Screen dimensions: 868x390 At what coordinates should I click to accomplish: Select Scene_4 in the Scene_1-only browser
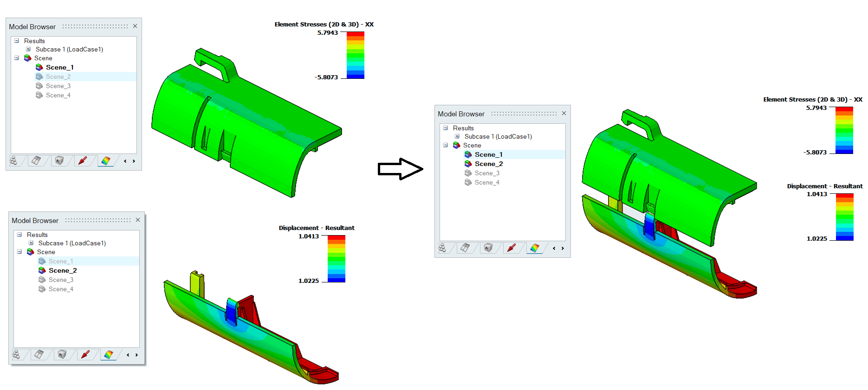[58, 95]
